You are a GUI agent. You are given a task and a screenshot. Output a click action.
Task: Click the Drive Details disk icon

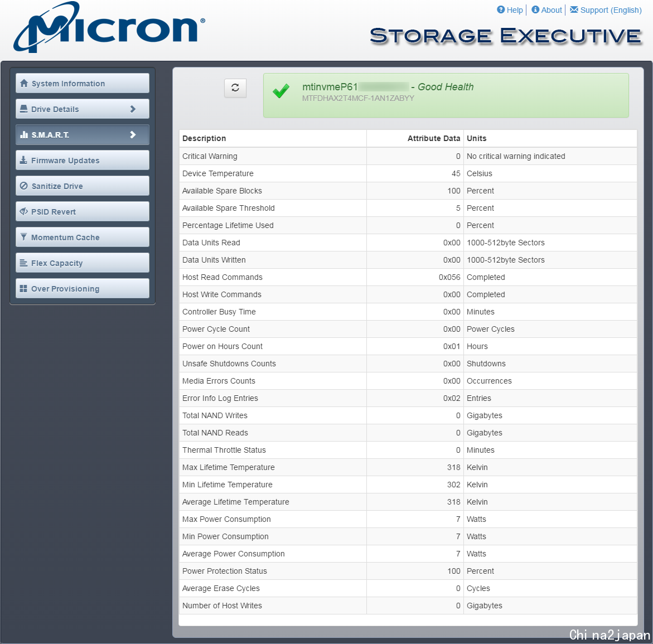(x=24, y=109)
